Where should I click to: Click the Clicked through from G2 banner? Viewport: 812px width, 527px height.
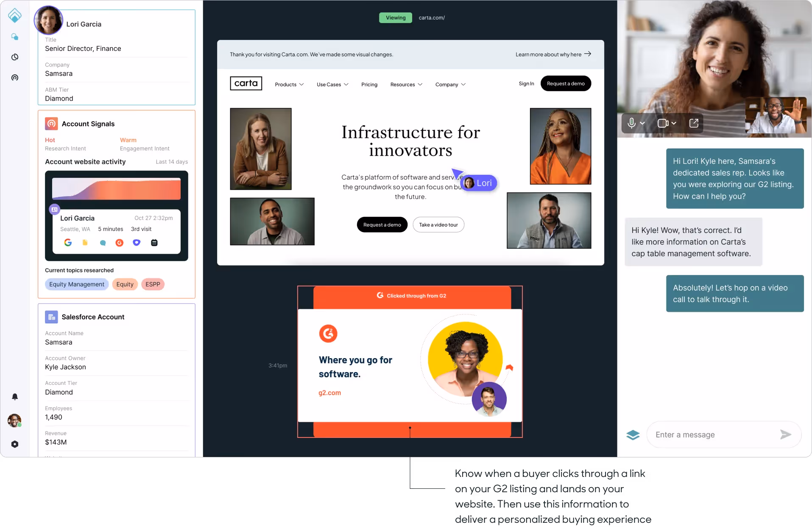point(412,296)
